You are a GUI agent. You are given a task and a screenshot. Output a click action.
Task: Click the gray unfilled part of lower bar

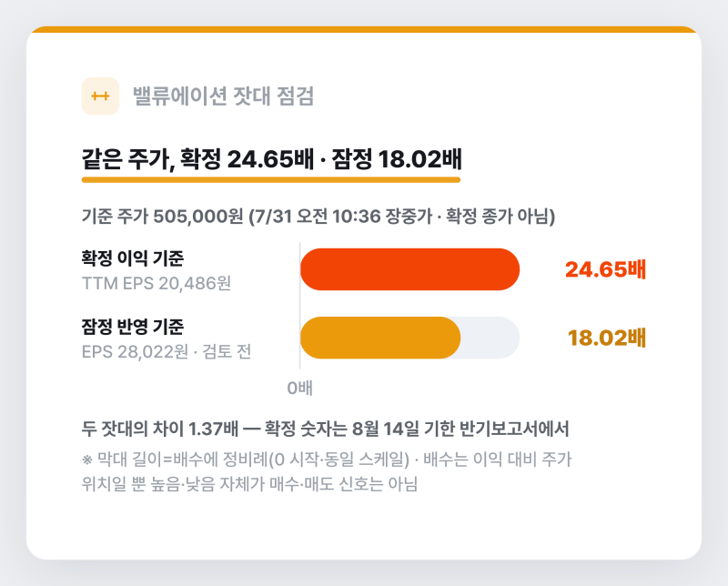[490, 338]
